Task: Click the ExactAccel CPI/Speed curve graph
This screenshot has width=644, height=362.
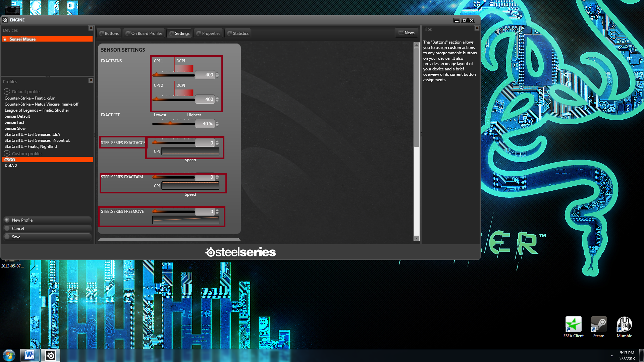Action: tap(191, 151)
